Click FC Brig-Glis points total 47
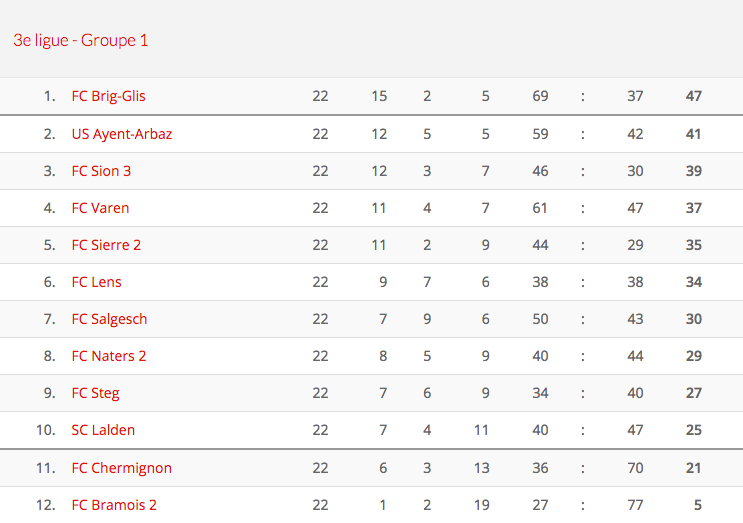Image resolution: width=743 pixels, height=523 pixels. (693, 97)
